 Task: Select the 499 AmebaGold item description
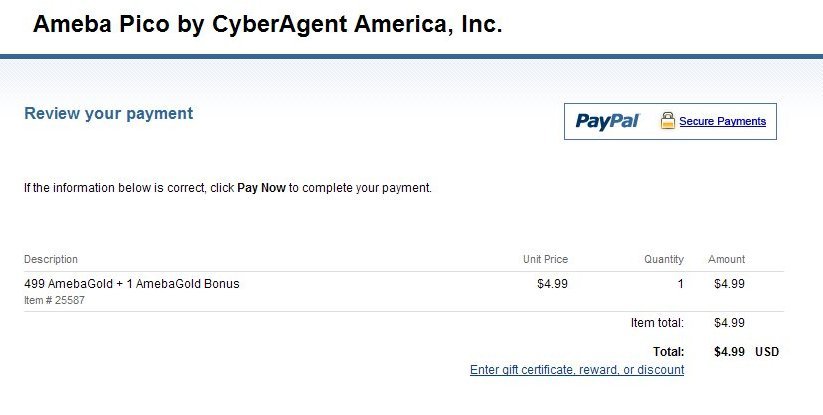tap(132, 284)
